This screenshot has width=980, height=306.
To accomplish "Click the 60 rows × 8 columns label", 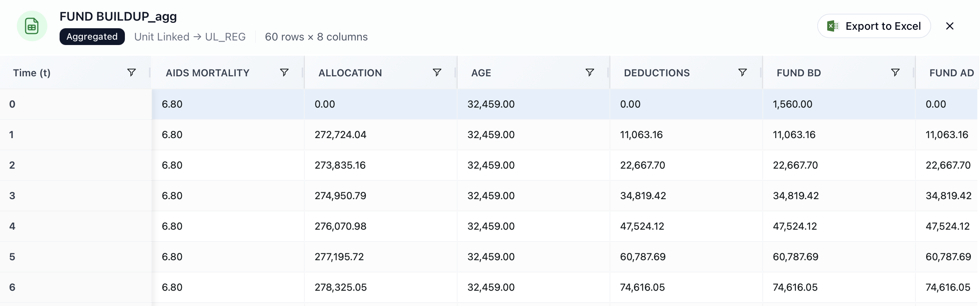I will tap(316, 37).
